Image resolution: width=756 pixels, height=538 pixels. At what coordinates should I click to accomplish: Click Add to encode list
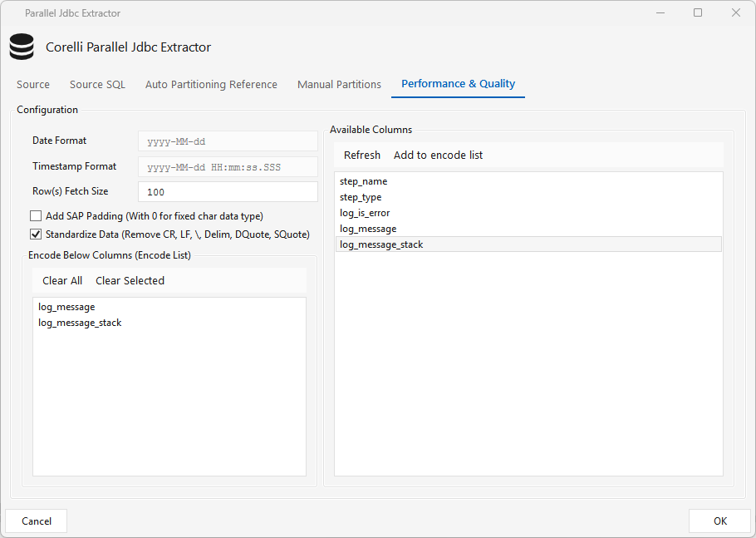click(438, 155)
